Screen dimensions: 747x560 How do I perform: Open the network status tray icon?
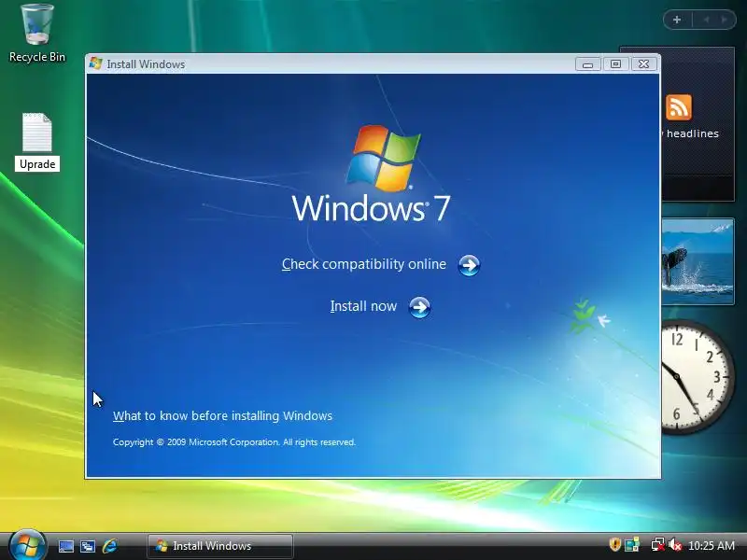(x=658, y=544)
